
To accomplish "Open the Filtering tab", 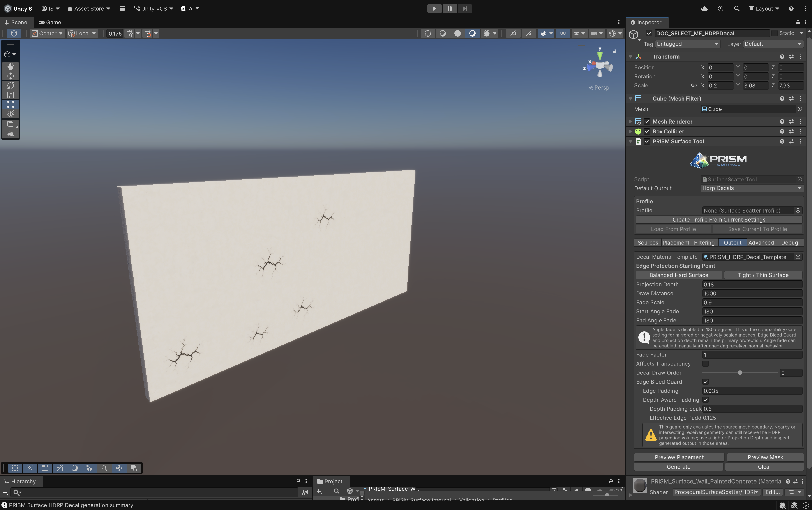I will click(704, 243).
